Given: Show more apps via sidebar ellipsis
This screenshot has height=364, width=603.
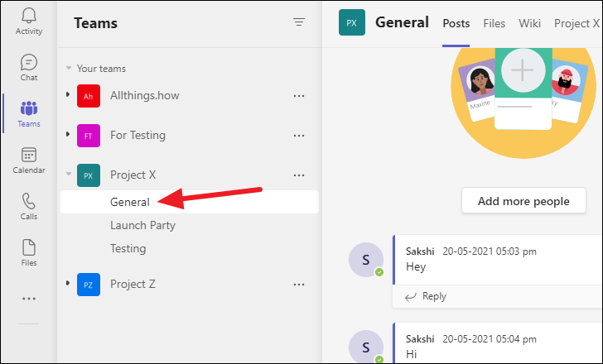Looking at the screenshot, I should point(29,299).
